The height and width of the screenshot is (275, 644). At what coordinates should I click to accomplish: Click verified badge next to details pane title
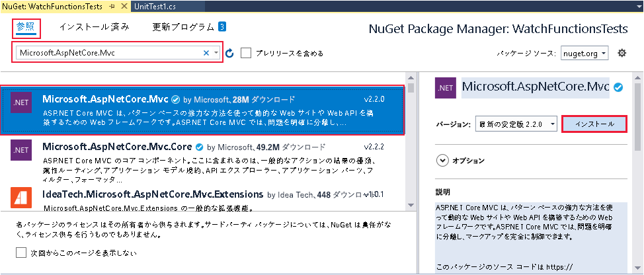click(x=618, y=87)
